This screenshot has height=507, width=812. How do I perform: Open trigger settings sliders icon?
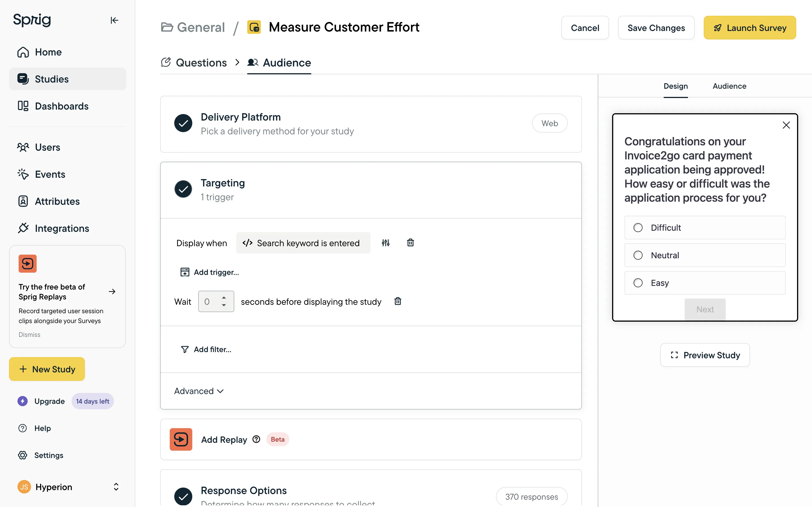[385, 243]
